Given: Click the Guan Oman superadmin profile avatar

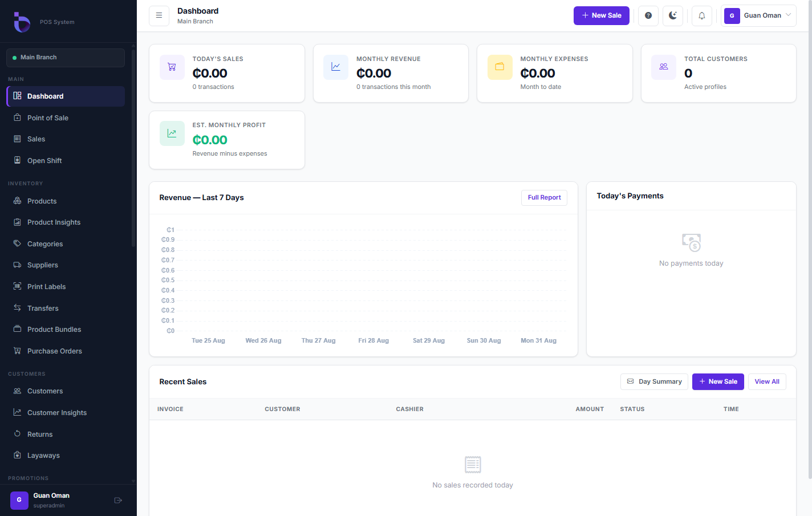Looking at the screenshot, I should [x=19, y=500].
